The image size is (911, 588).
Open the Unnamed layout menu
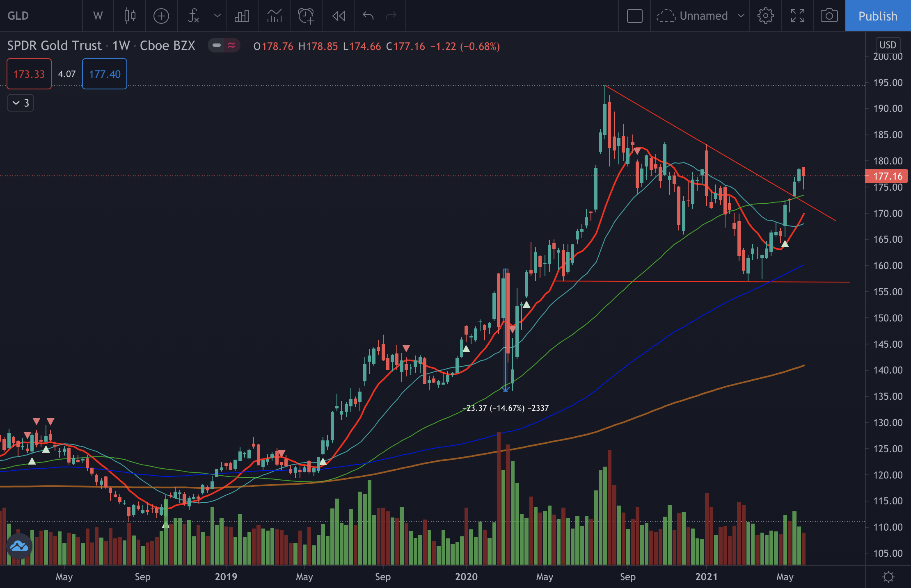pyautogui.click(x=700, y=16)
